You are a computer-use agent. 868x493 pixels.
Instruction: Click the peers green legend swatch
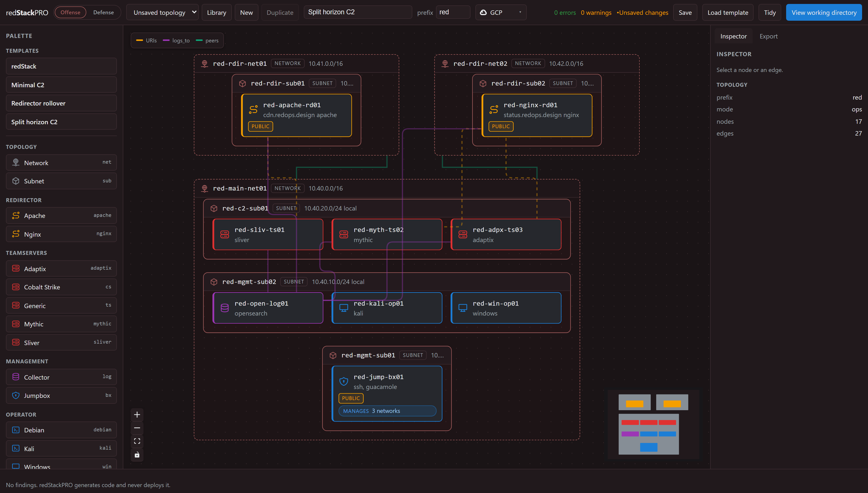pos(199,40)
